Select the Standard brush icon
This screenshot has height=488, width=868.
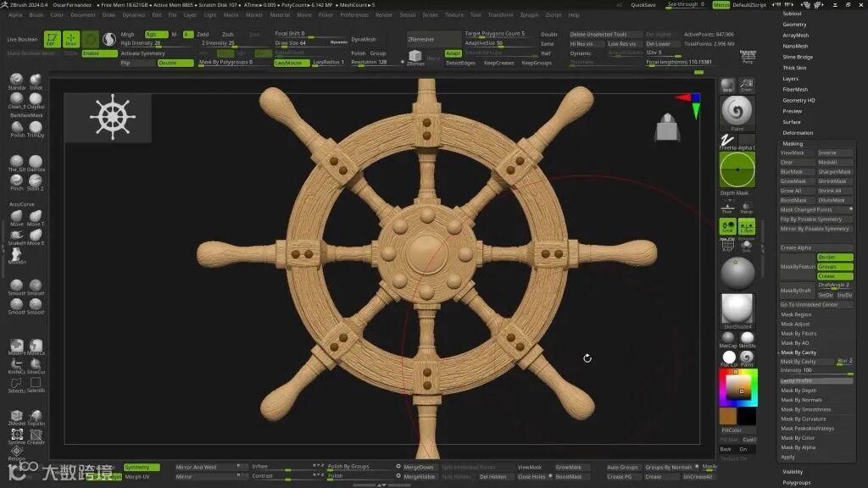(17, 80)
